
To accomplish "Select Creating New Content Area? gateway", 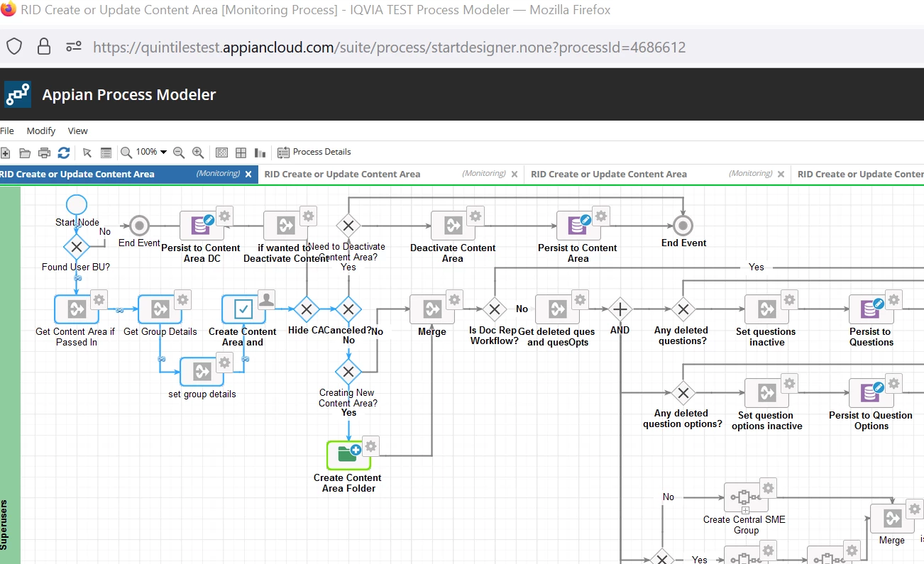I will [x=348, y=372].
